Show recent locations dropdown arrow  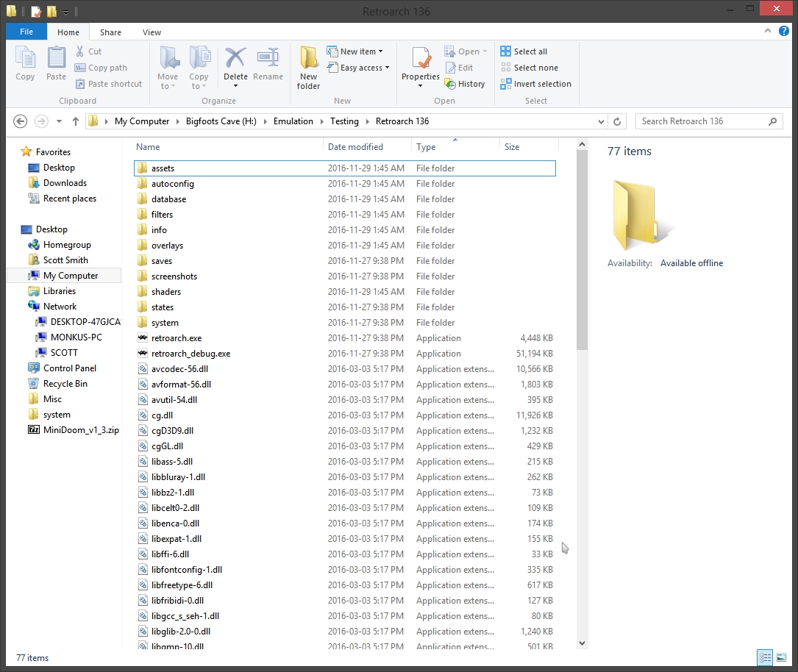[59, 121]
